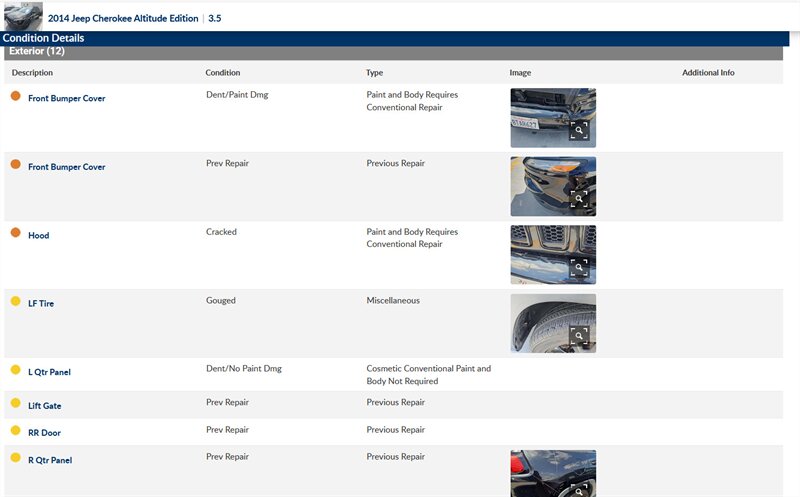Click magnify icon on first Front Bumper Cover image
800x497 pixels.
pos(579,131)
